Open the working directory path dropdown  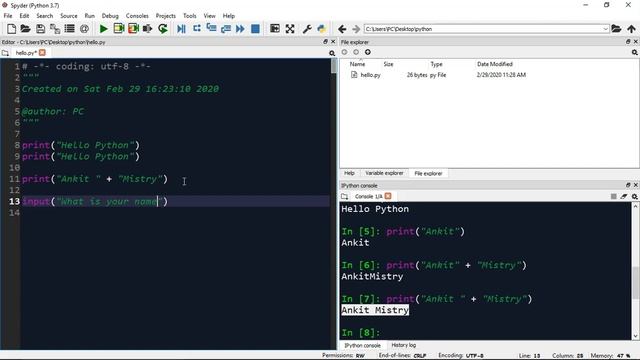605,29
